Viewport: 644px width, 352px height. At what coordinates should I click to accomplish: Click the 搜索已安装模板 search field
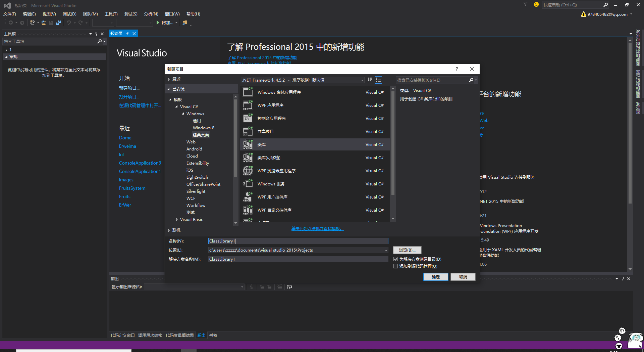point(432,80)
